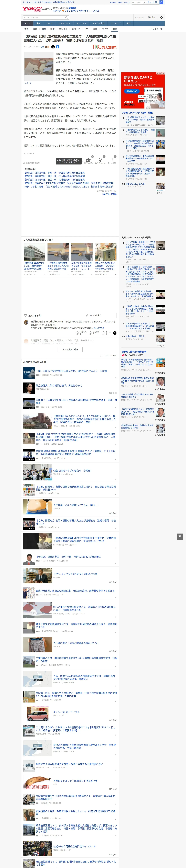Screen dimensions: 186x868
Task: Click the comment count bubble icon under headline
Action: click(43, 47)
